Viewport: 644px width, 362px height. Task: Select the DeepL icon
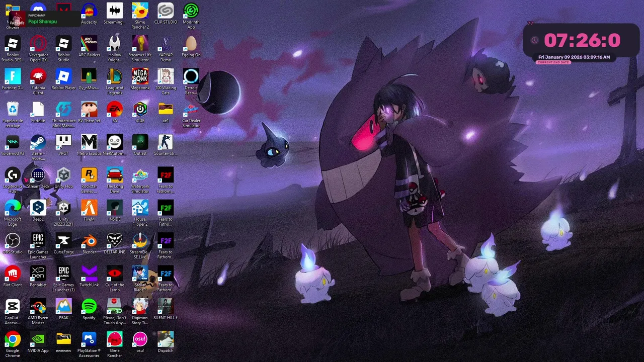tap(38, 208)
